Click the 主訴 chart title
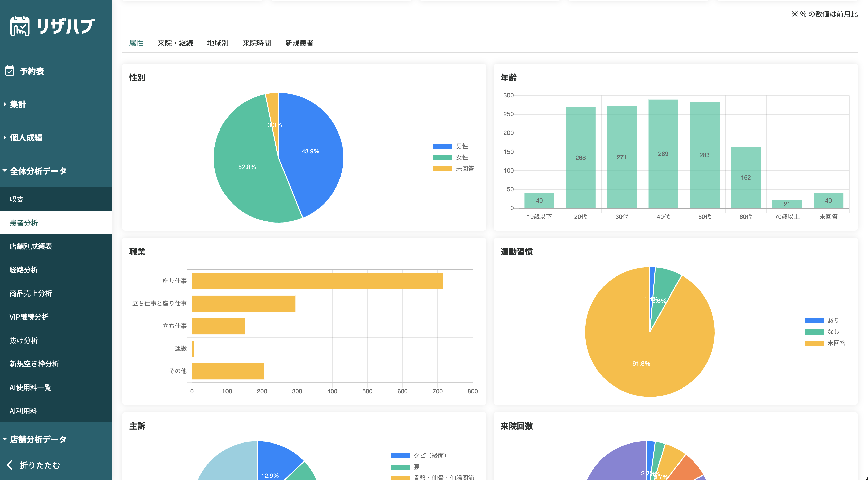 [x=137, y=426]
